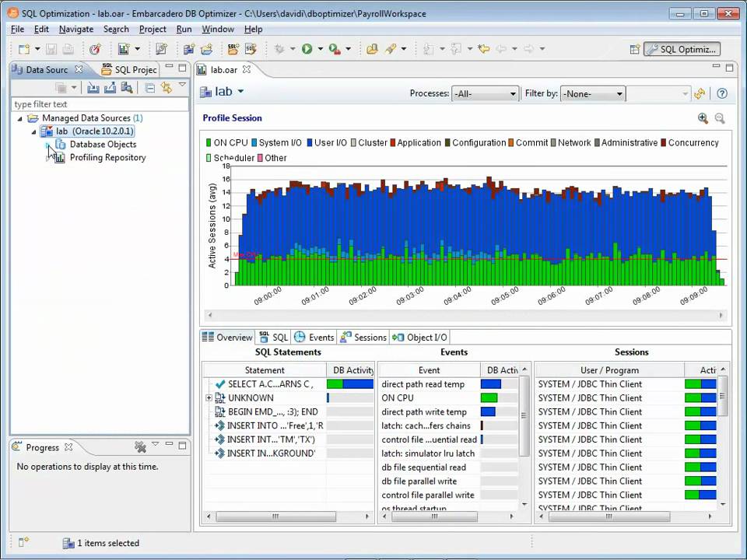Click the direct path read temp event

423,384
